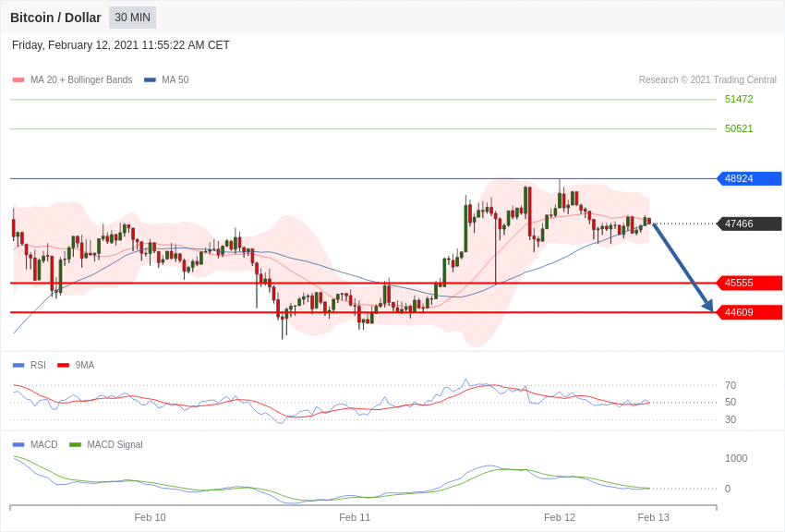Click the MACD Signal legend label
This screenshot has height=532, width=785.
(x=115, y=444)
